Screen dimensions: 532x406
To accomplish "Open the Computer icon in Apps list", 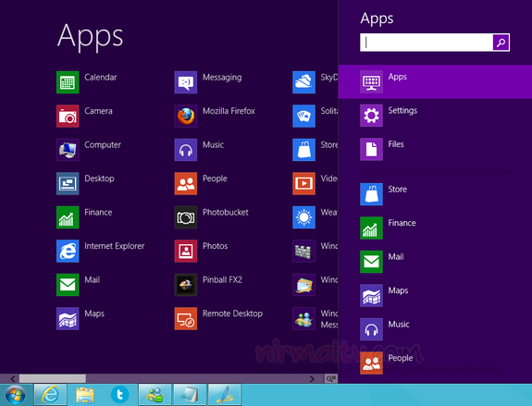I will pos(68,150).
